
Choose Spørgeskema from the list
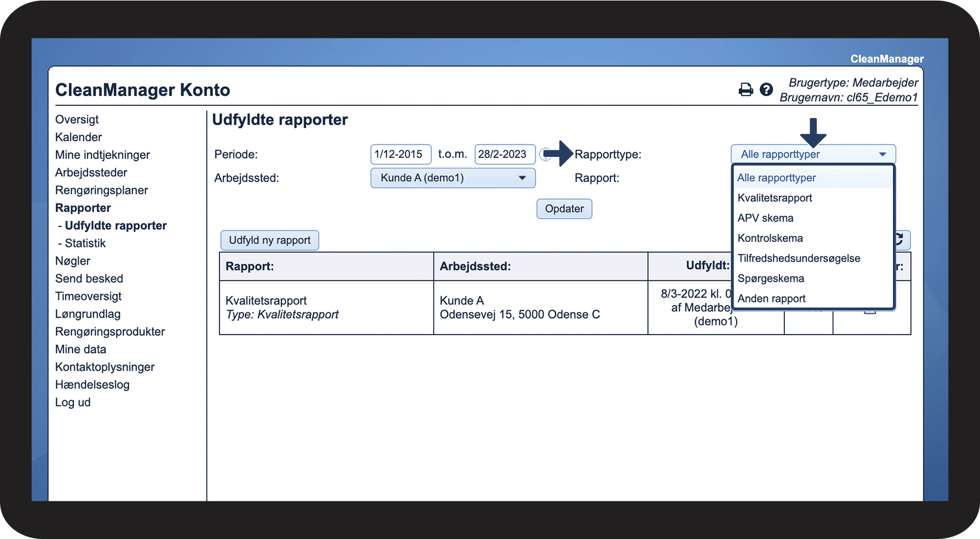(x=770, y=279)
